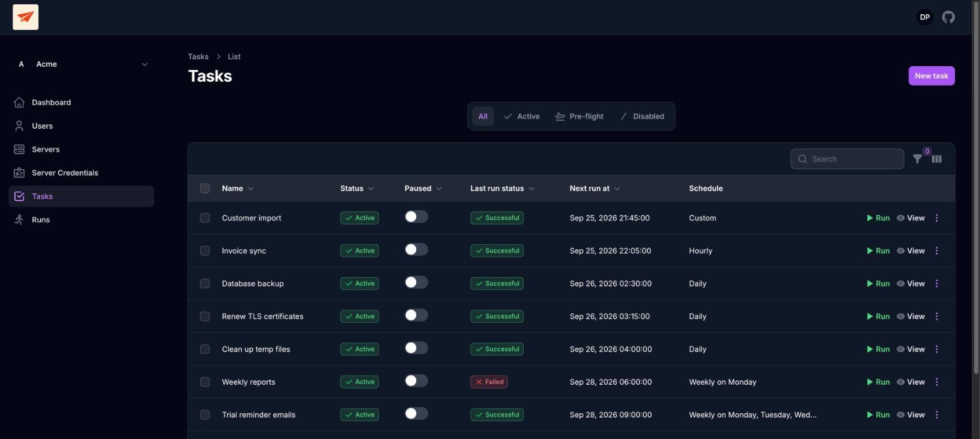
Task: Expand the Acme organization switcher
Action: 82,64
